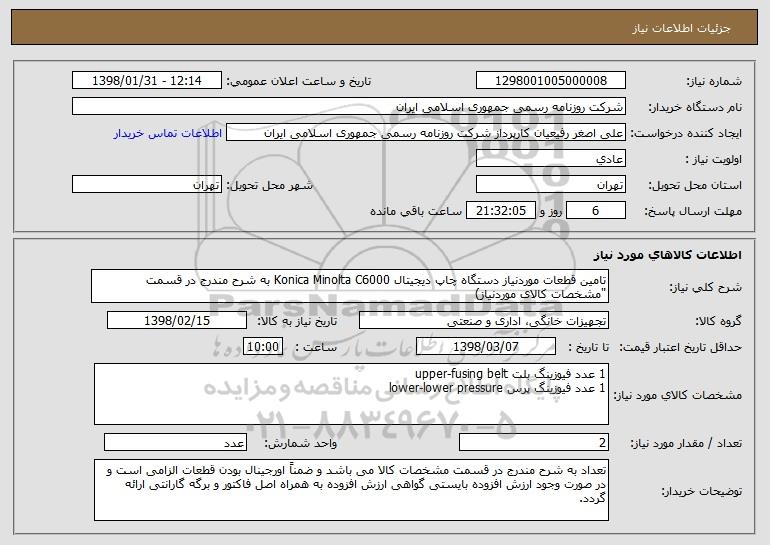Select the گروه کالا field تجهیزات خانگی
The width and height of the screenshot is (770, 545).
[x=484, y=321]
